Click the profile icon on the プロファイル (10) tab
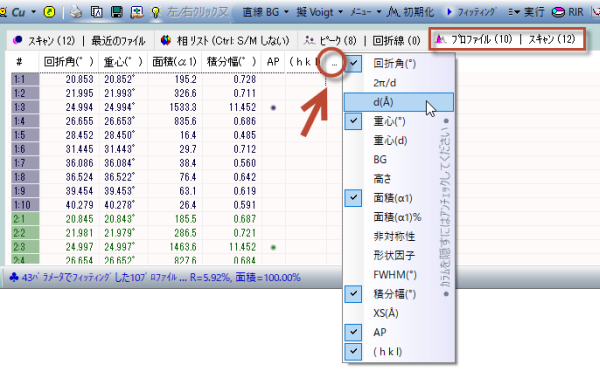The width and height of the screenshot is (600, 371). [x=441, y=39]
